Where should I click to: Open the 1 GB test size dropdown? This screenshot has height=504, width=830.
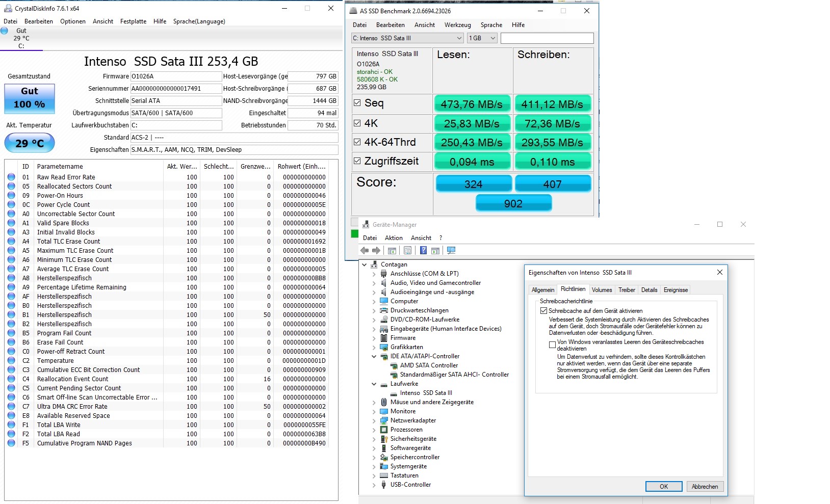pos(482,38)
